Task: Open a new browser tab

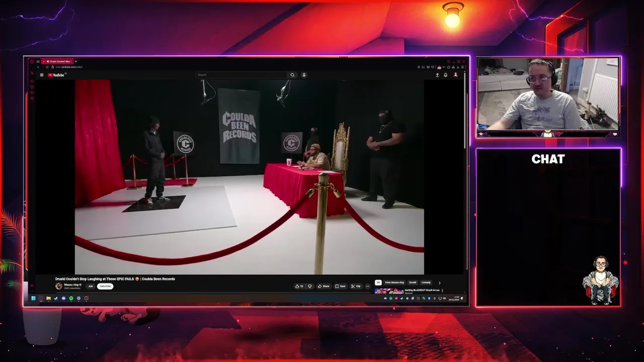Action: point(76,61)
